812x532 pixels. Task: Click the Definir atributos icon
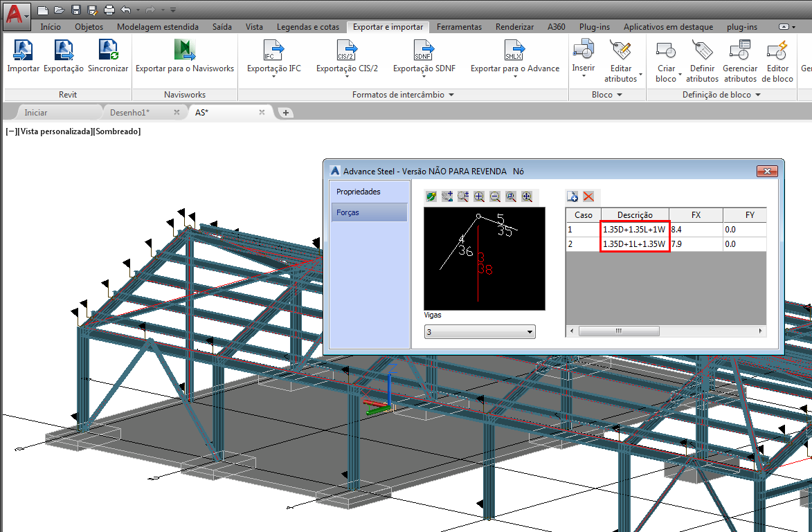[702, 51]
